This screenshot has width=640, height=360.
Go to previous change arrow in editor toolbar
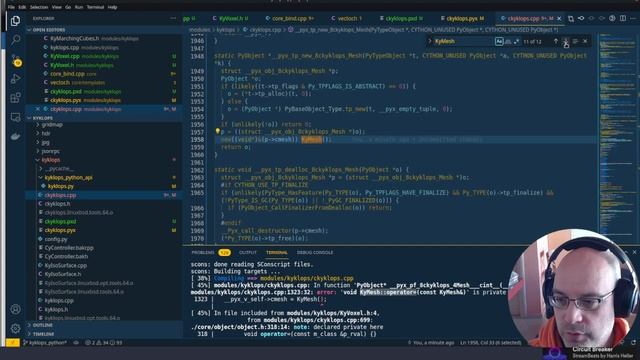pyautogui.click(x=591, y=18)
